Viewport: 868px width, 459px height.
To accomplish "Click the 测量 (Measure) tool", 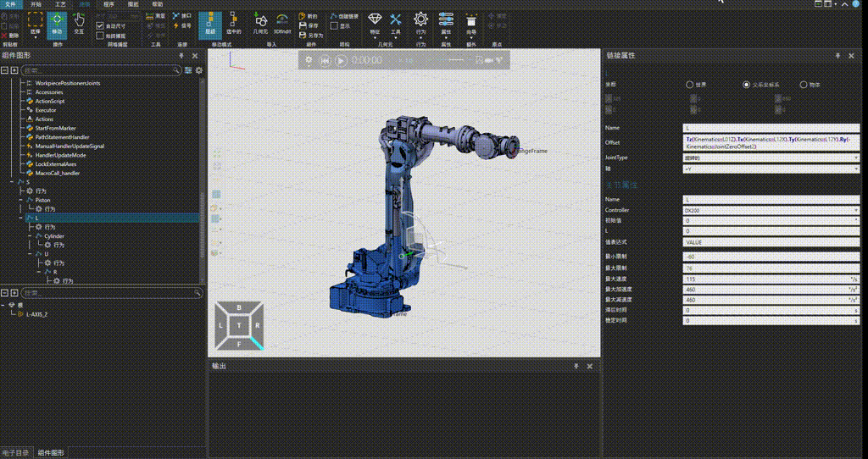I will coord(155,16).
